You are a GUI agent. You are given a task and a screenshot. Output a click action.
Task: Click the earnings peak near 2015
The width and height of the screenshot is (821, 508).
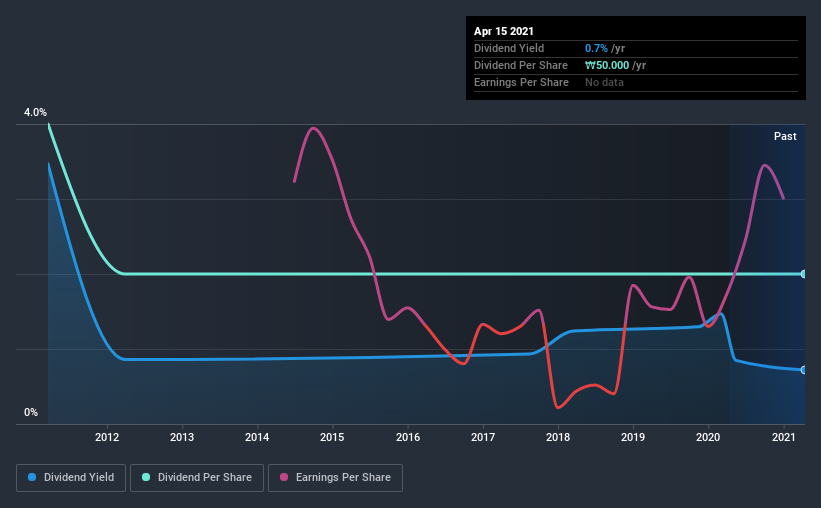click(x=313, y=128)
